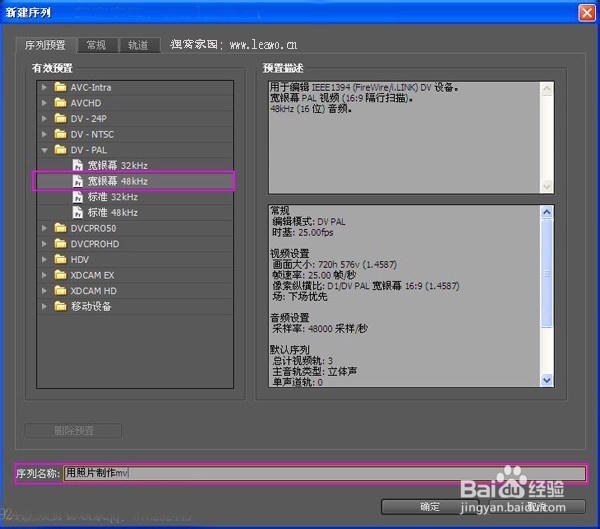Expand the DVCPROHD folder arrow
600x529 pixels.
coord(44,244)
